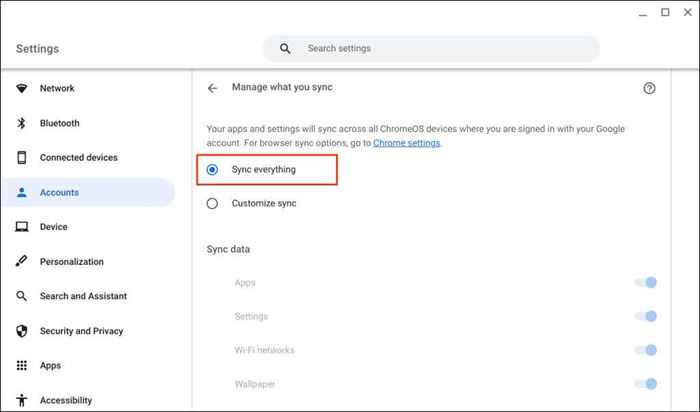This screenshot has height=412, width=700.
Task: Go back with the left arrow
Action: click(212, 88)
